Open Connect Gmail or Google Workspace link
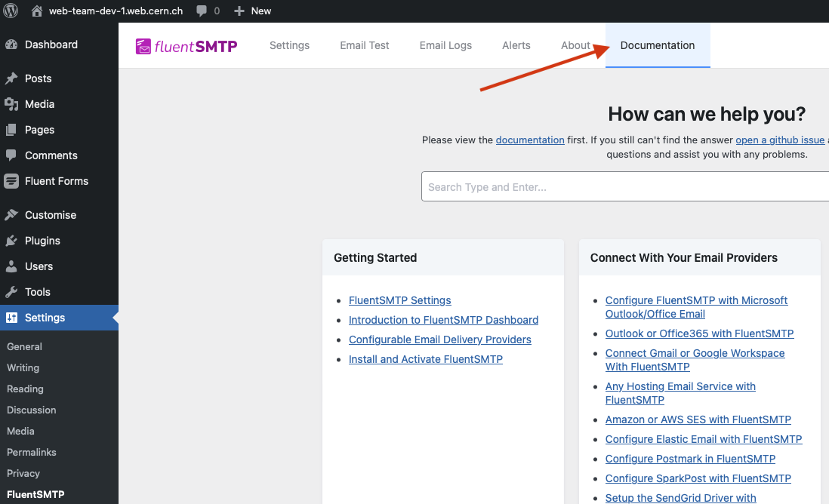The height and width of the screenshot is (504, 829). click(695, 360)
